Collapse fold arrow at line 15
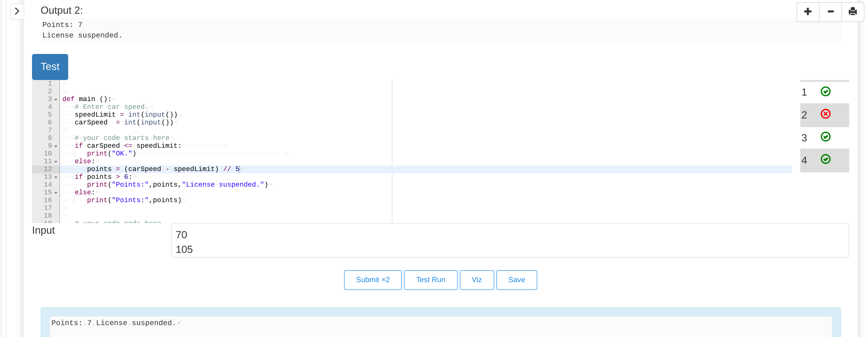The height and width of the screenshot is (337, 868). coord(56,193)
